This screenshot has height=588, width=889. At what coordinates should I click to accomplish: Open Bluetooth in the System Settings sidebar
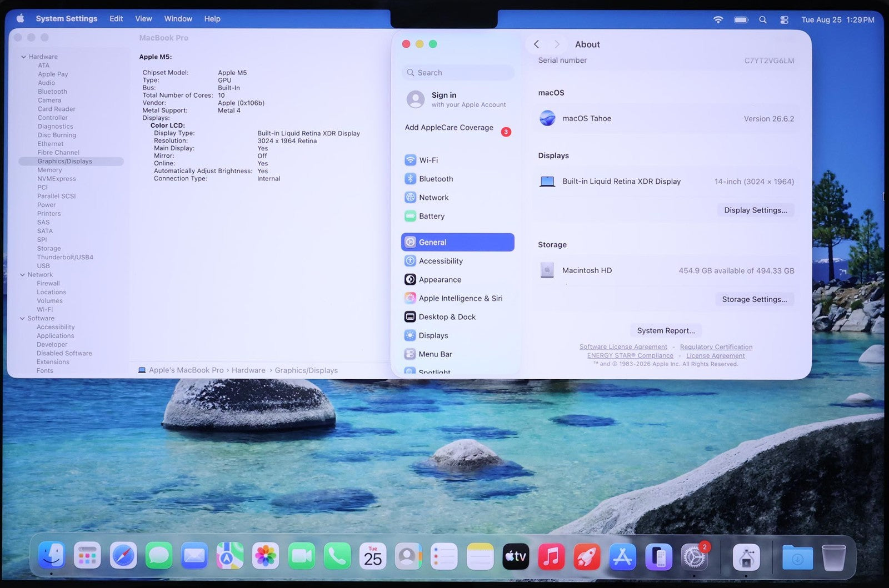point(458,179)
